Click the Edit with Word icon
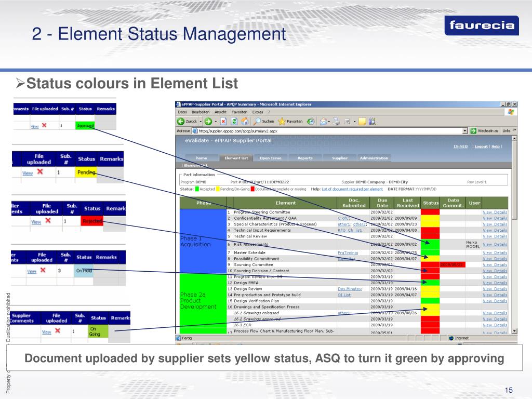The width and height of the screenshot is (532, 399). [347, 121]
